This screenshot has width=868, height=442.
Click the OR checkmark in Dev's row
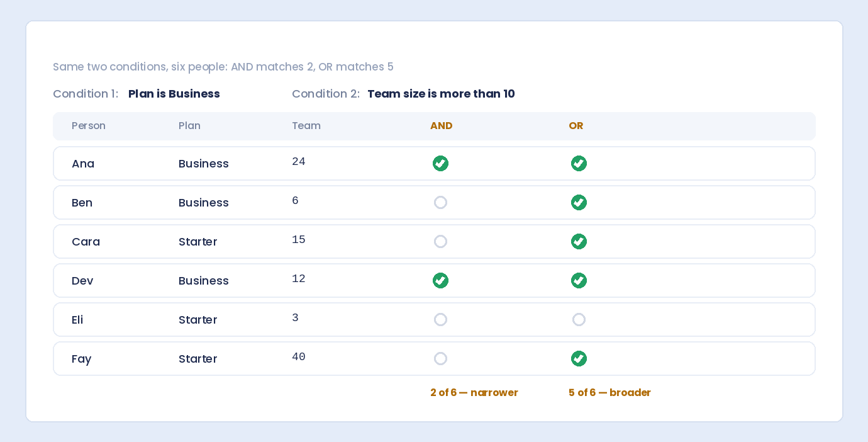click(579, 281)
